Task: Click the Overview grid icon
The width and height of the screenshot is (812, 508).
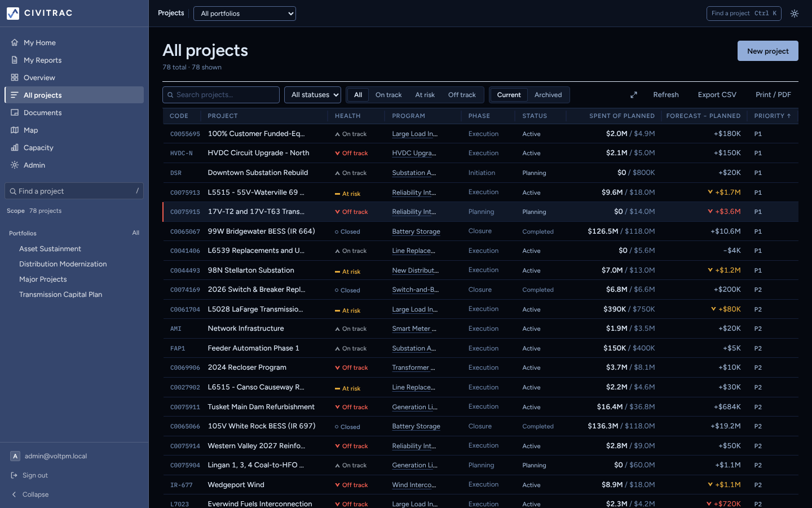Action: coord(15,77)
